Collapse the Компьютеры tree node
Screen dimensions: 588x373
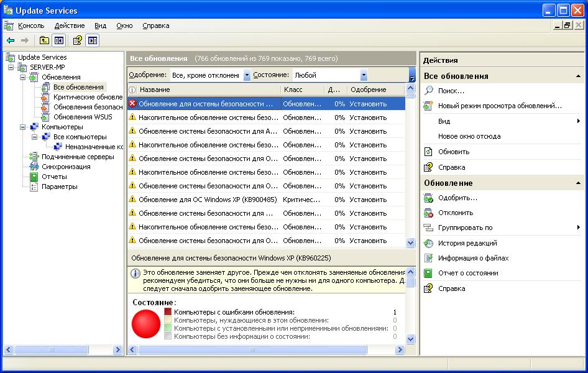click(23, 127)
